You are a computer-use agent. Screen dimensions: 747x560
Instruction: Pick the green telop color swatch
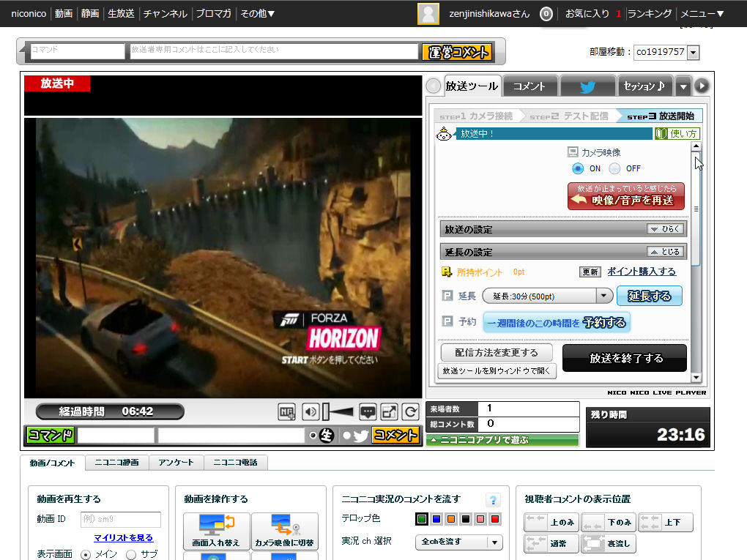[x=422, y=519]
